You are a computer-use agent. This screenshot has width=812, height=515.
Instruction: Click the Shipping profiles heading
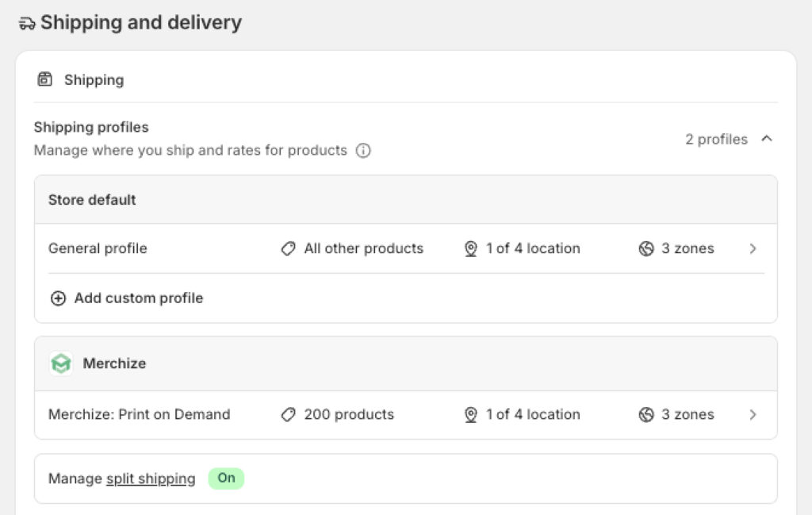pos(91,128)
